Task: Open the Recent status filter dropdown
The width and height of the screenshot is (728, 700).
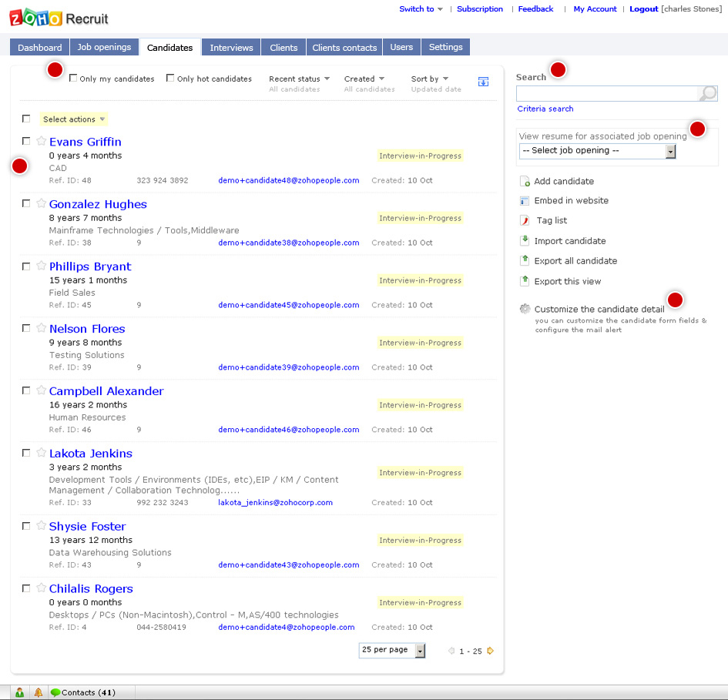Action: 300,79
